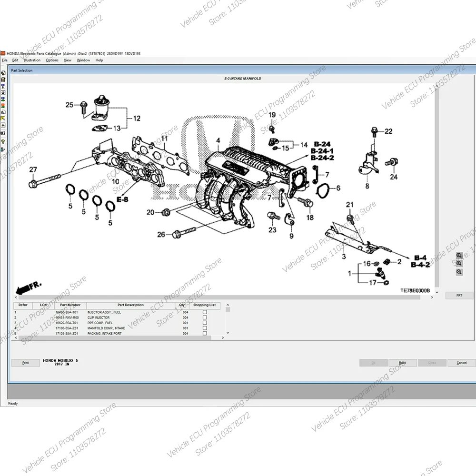The width and height of the screenshot is (476, 476).
Task: Open the Help menu
Action: pyautogui.click(x=99, y=60)
